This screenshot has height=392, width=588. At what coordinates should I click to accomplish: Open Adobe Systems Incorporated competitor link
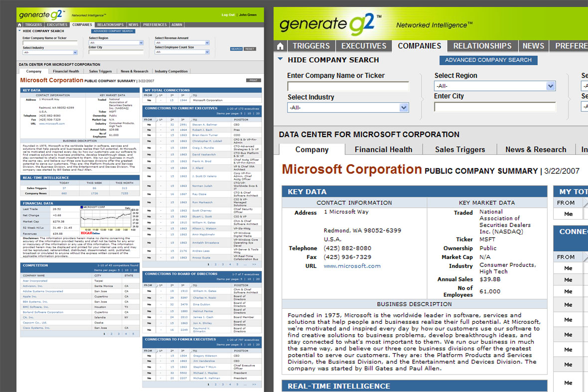[x=43, y=291]
